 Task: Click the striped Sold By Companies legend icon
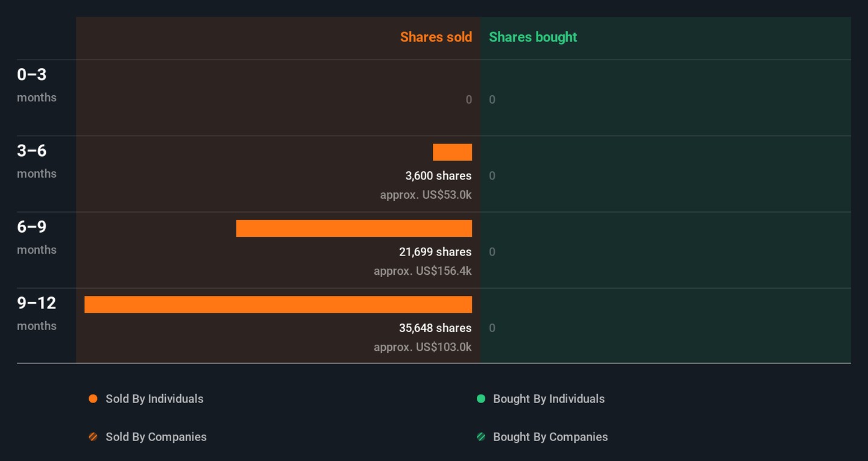pos(93,437)
